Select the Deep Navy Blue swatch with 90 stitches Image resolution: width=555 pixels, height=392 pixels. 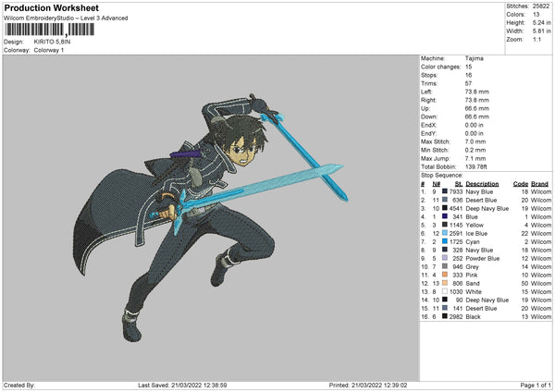click(x=445, y=300)
